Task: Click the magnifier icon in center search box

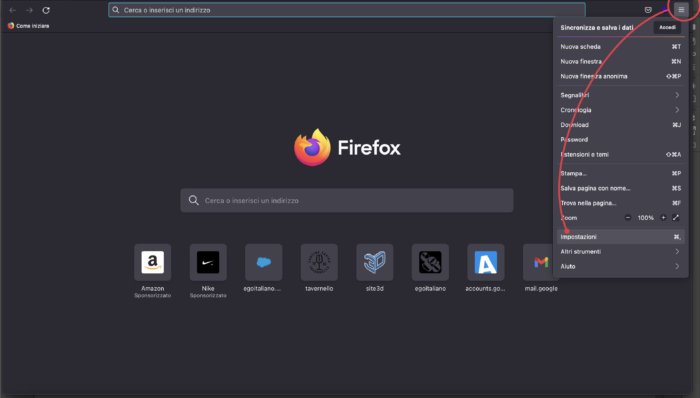Action: click(193, 200)
